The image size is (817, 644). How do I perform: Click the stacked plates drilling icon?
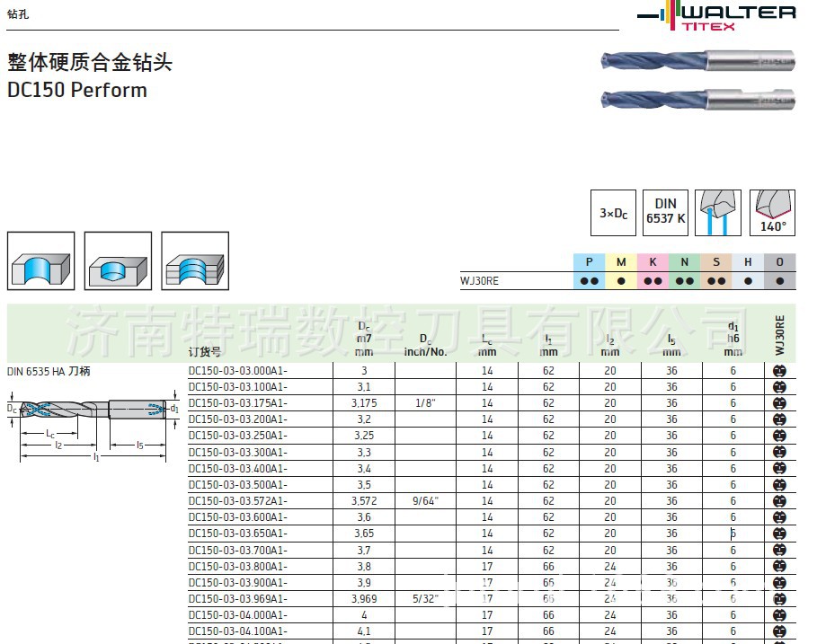(195, 260)
